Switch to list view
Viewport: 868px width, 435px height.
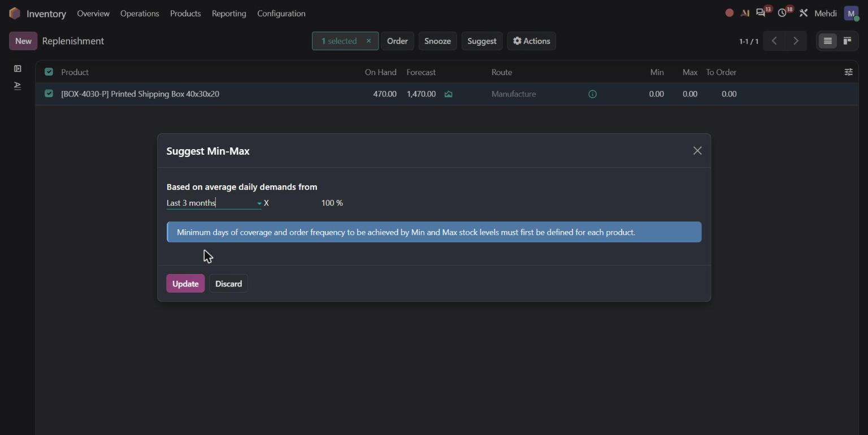point(828,41)
